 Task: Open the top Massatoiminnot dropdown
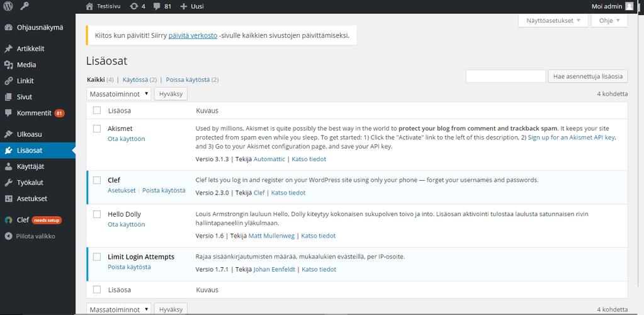tap(119, 94)
